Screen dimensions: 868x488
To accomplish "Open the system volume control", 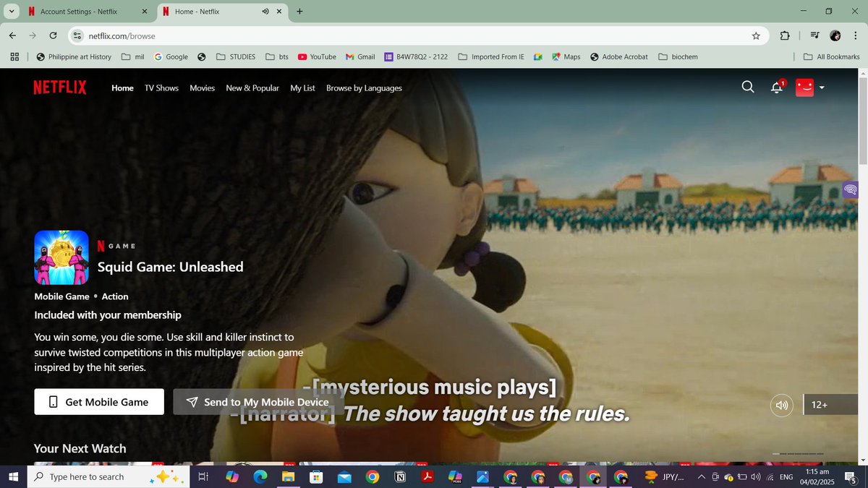I will (756, 476).
